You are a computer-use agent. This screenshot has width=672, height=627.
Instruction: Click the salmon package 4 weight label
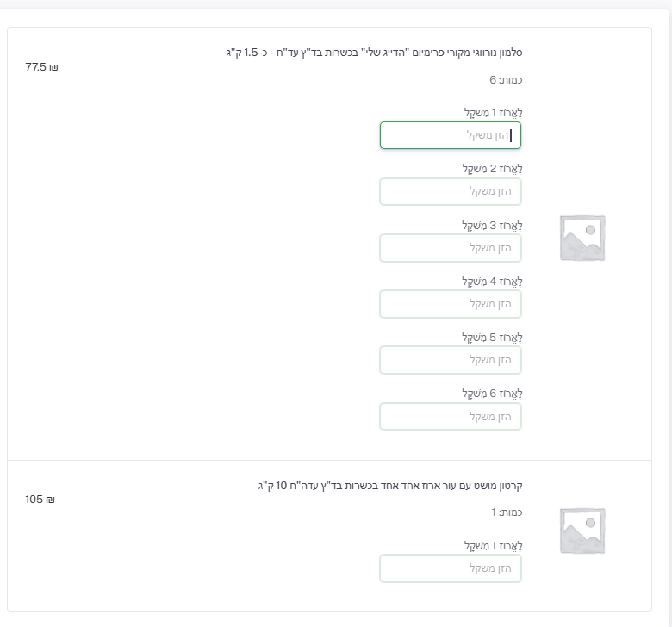[492, 282]
